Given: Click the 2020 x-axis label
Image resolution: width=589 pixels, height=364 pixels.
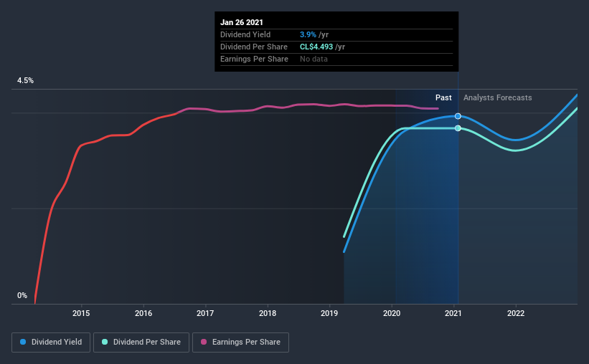Looking at the screenshot, I should pos(392,313).
